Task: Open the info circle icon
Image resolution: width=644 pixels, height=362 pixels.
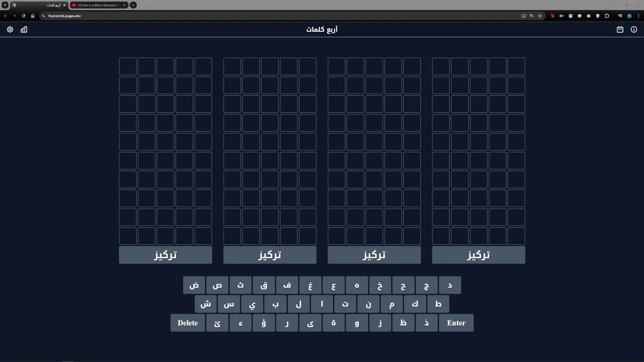Action: 634,30
